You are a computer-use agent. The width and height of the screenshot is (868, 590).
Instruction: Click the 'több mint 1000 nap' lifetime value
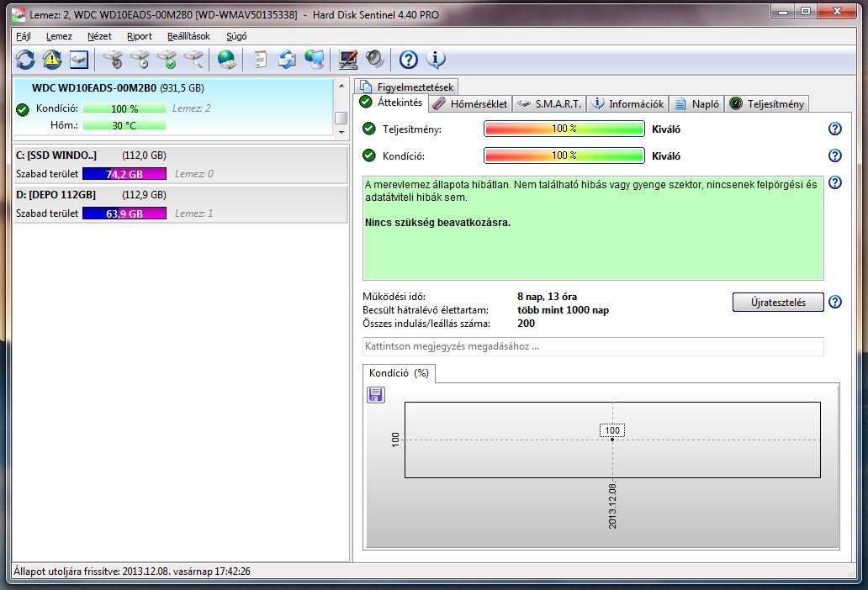point(563,309)
